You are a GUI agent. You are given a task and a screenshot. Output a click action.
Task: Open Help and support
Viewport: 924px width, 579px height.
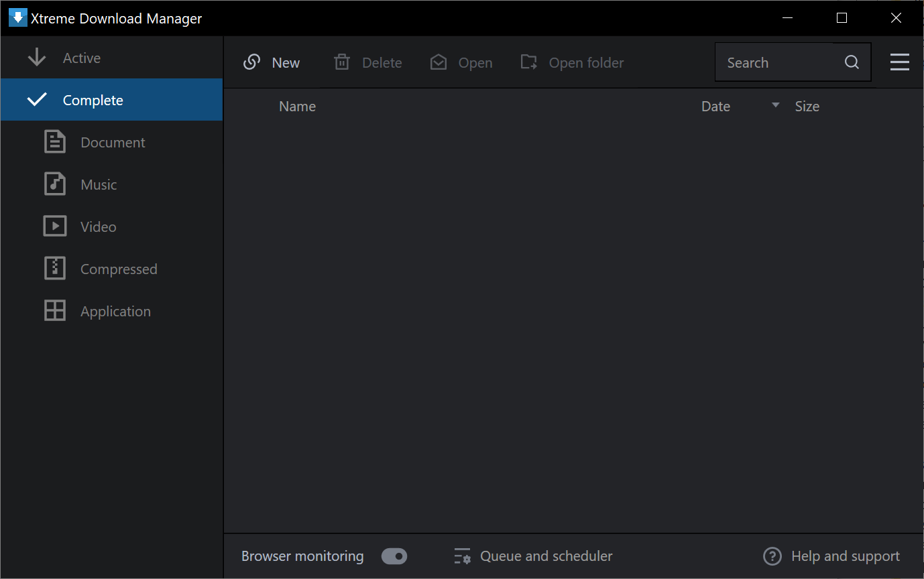(x=831, y=556)
